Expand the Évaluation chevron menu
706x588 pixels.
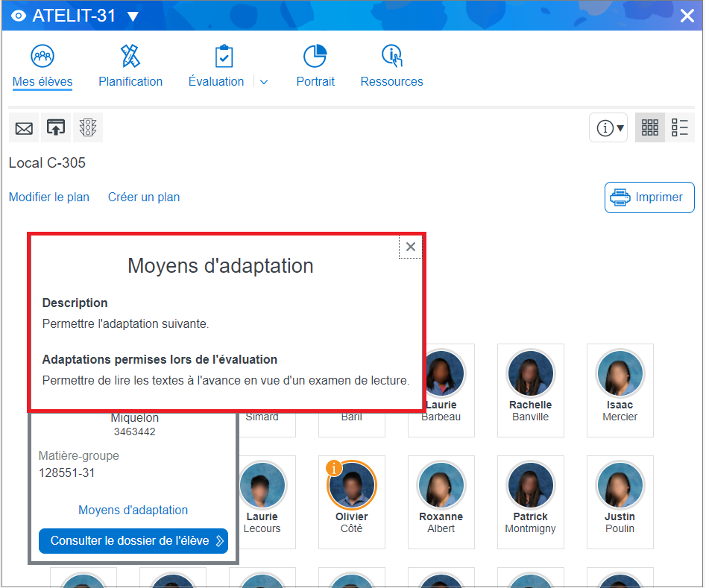[x=264, y=82]
